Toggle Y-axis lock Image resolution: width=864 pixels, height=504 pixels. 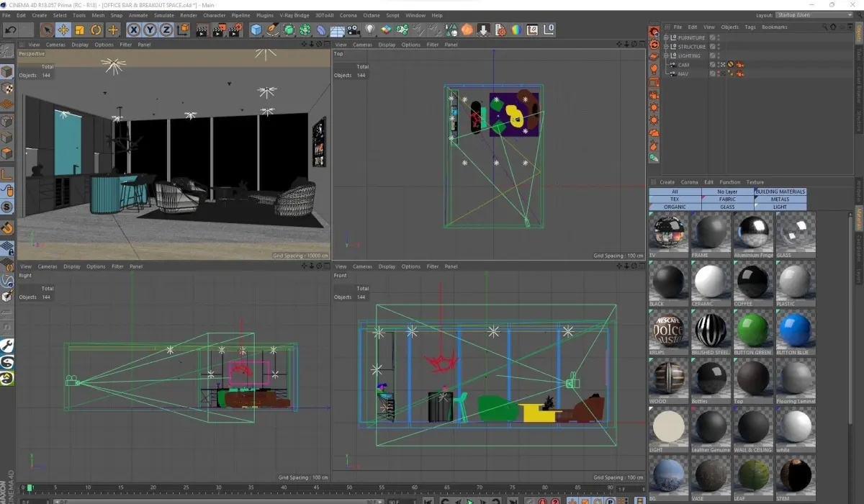point(150,30)
